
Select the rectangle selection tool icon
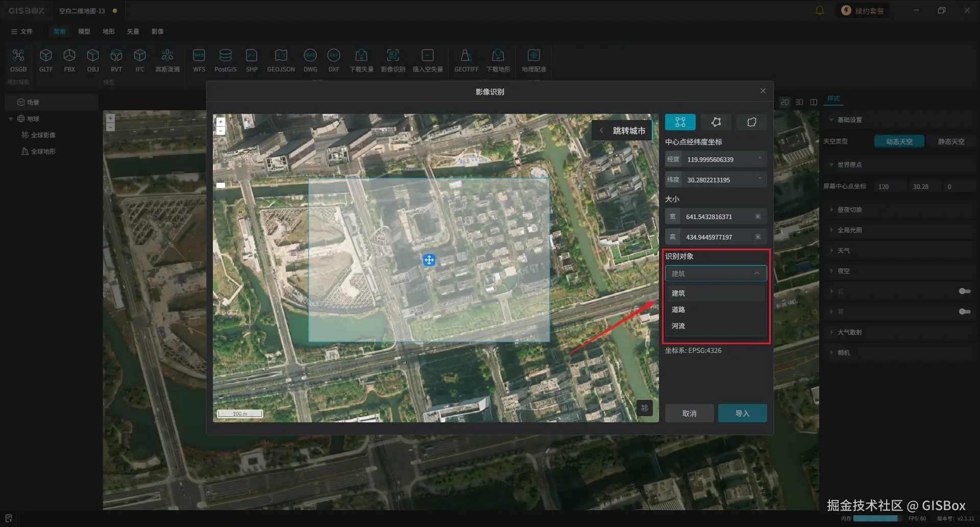[x=680, y=122]
